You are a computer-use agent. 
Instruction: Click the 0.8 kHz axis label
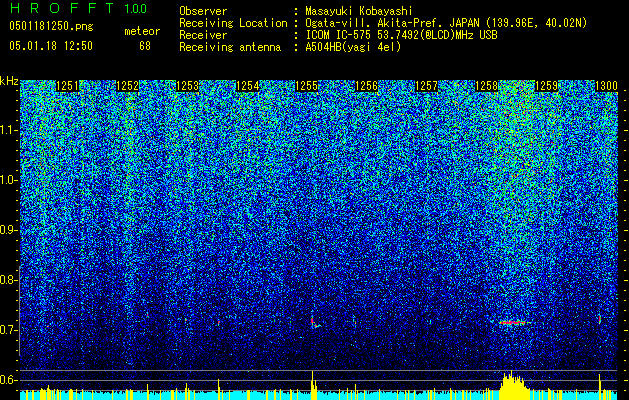tap(9, 280)
